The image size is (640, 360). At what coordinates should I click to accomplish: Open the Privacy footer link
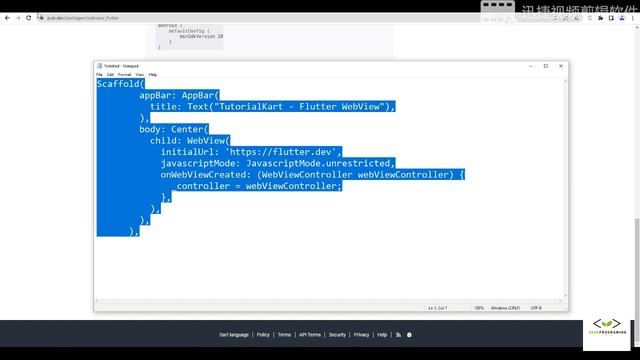tap(361, 335)
